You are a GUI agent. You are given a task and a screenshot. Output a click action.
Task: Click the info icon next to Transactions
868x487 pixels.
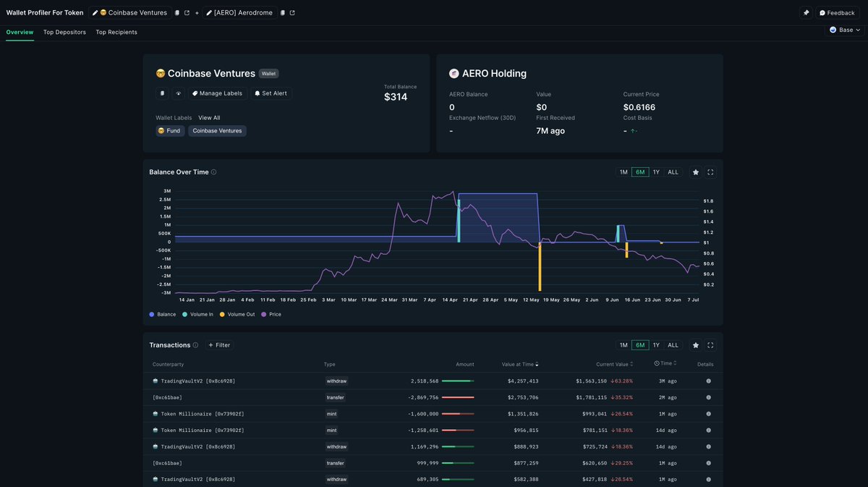coord(195,345)
